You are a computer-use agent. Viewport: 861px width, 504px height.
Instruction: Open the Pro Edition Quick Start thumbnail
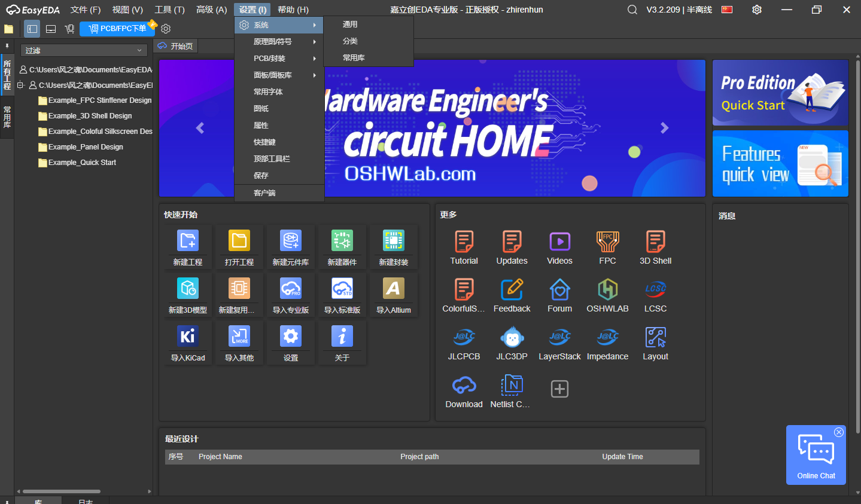(x=780, y=93)
